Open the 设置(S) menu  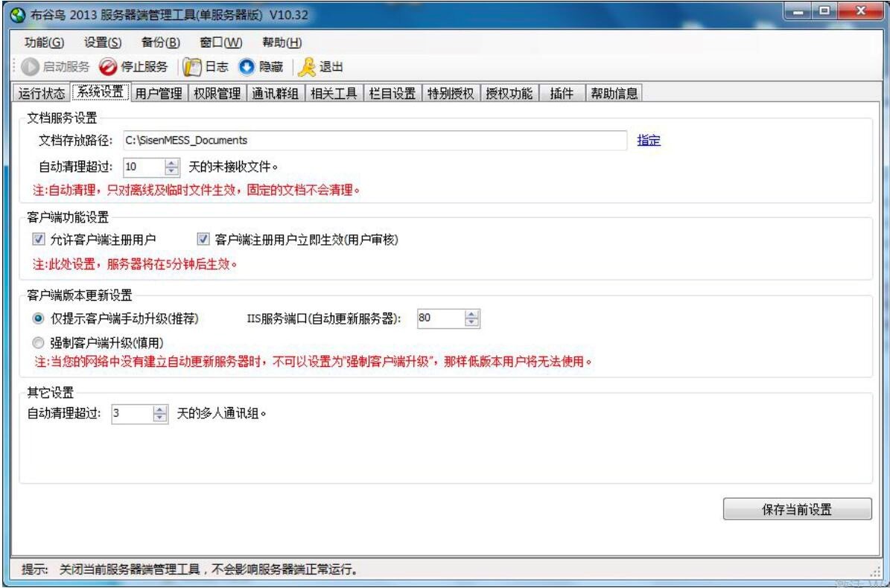103,42
